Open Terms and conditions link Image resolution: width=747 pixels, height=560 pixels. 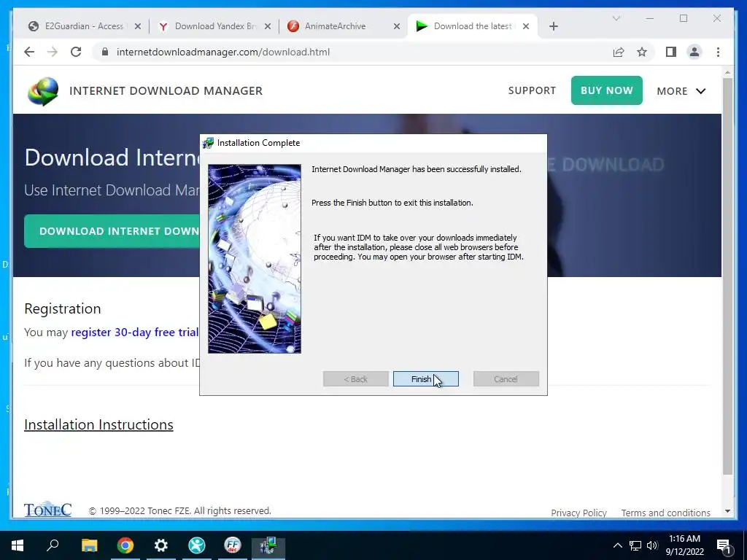pyautogui.click(x=665, y=513)
